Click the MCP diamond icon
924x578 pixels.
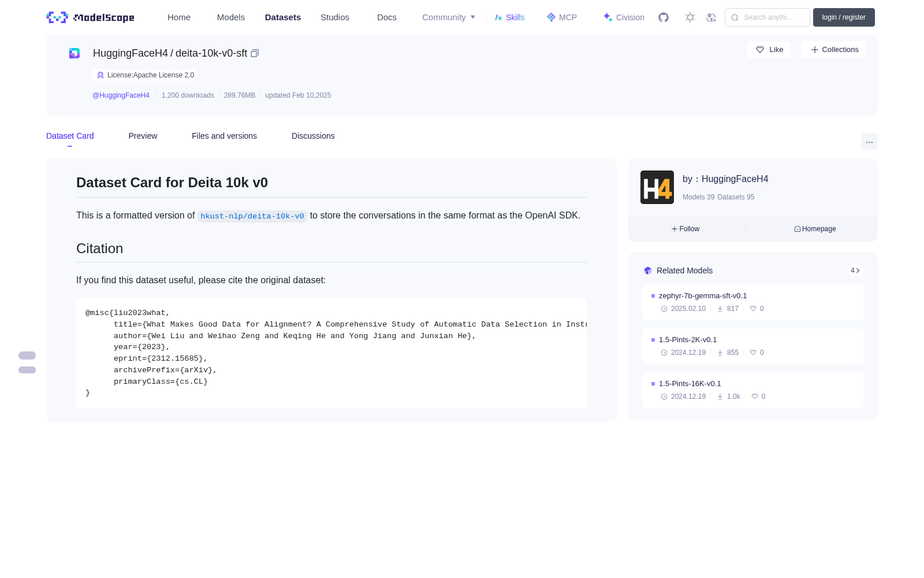tap(551, 17)
